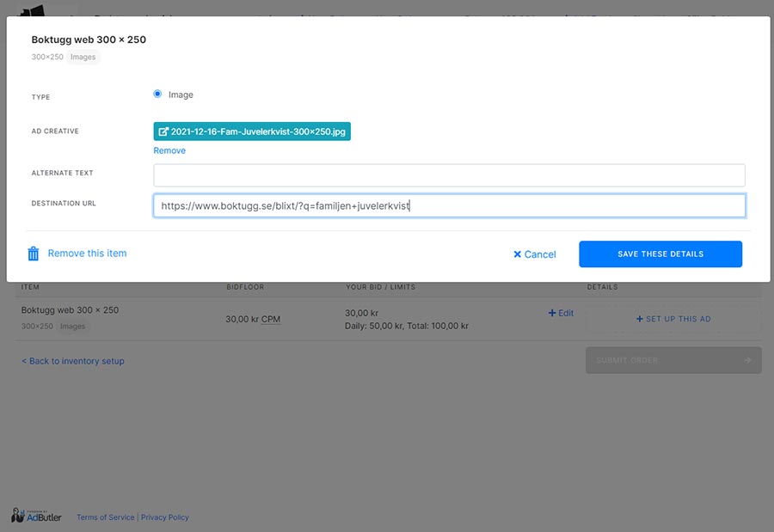Remove the uploaded ad creative

[169, 150]
